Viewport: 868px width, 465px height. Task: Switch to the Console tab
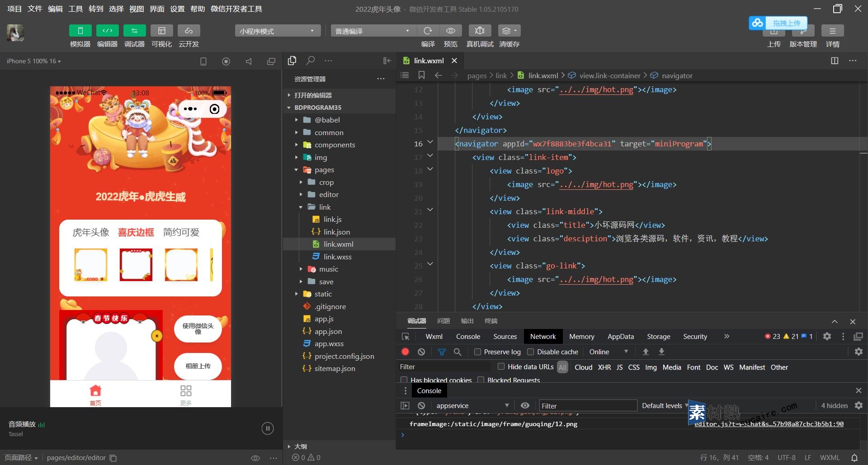point(468,336)
